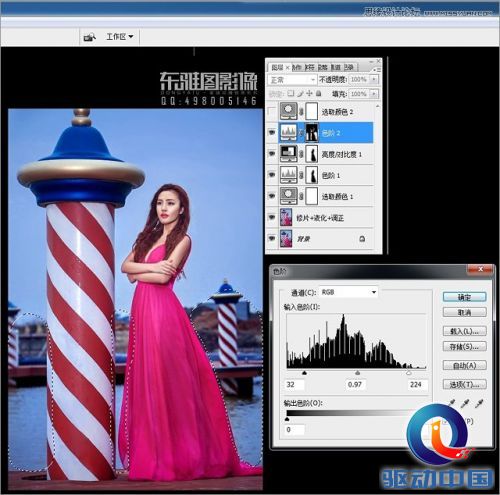
Task: Click the 载入(L)... button
Action: click(464, 331)
